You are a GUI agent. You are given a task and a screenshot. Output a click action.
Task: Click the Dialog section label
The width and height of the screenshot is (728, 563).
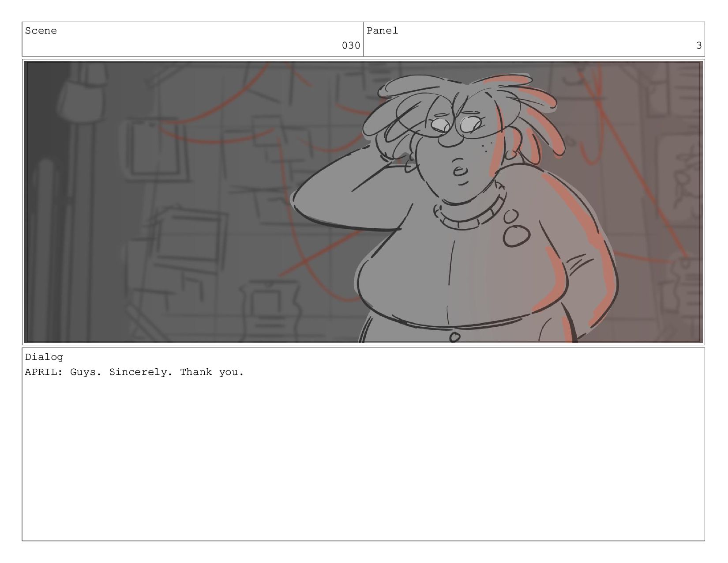pyautogui.click(x=44, y=357)
